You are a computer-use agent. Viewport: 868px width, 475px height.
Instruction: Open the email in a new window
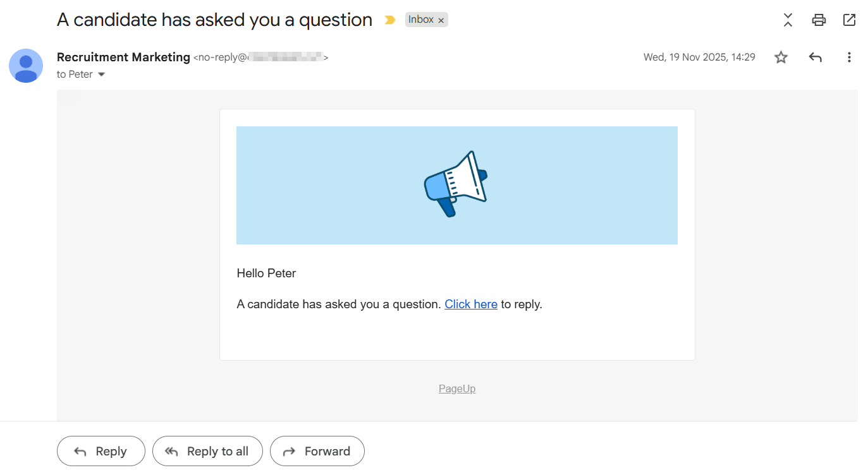click(849, 20)
